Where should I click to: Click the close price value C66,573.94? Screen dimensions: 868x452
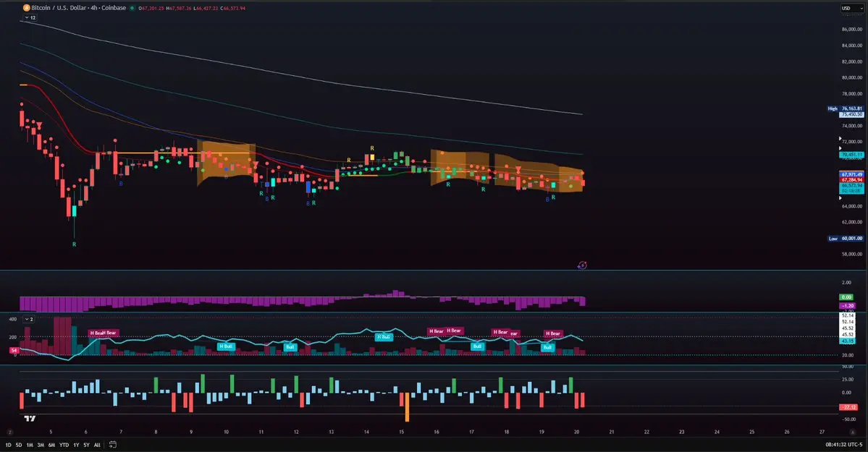point(232,8)
